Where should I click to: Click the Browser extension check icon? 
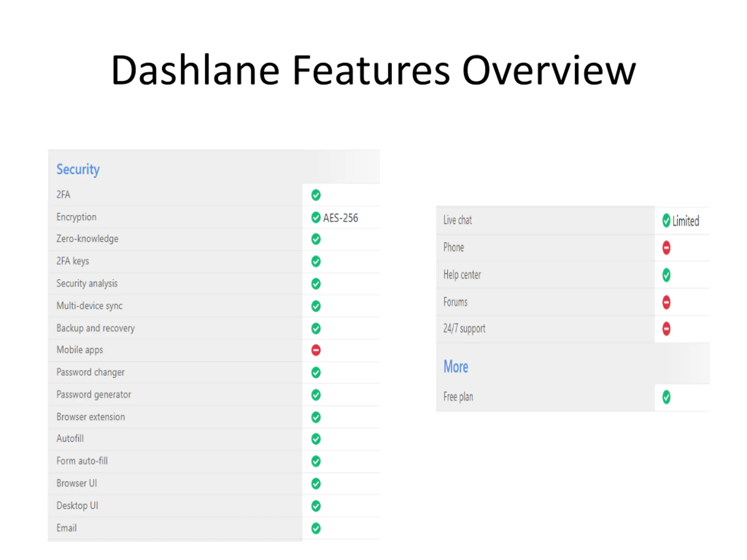316,417
